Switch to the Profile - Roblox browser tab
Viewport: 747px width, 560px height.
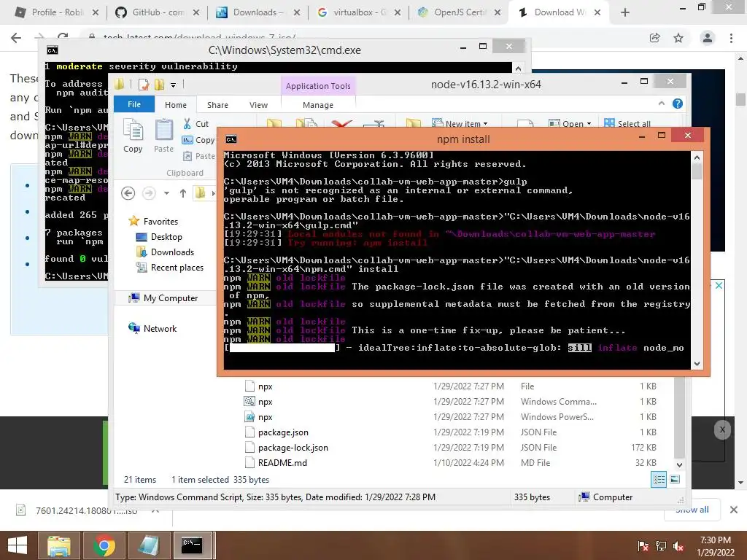click(56, 12)
